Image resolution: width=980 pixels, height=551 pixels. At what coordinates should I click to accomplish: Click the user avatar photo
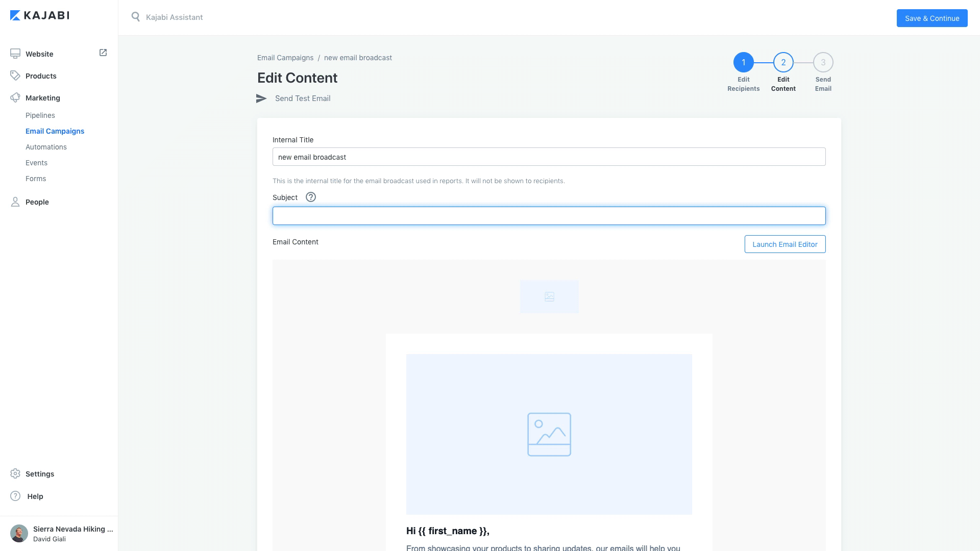[x=19, y=533]
